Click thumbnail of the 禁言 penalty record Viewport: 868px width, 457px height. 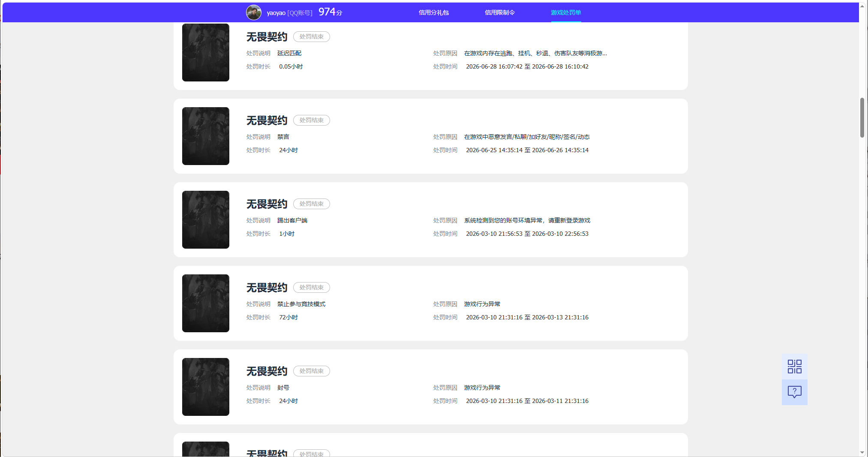pos(206,136)
